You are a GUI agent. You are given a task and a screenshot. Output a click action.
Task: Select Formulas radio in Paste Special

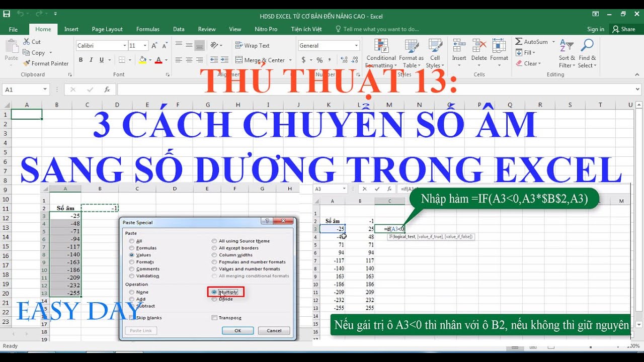132,248
